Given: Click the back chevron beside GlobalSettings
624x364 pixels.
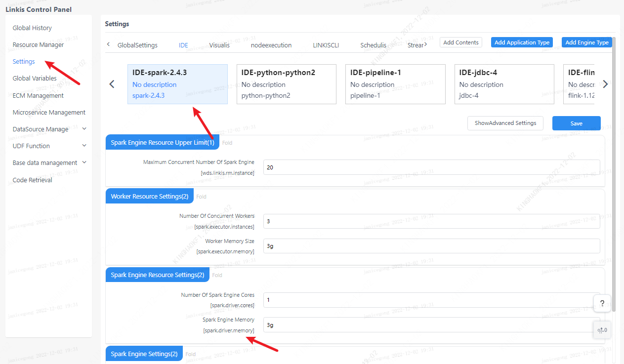Looking at the screenshot, I should 108,44.
